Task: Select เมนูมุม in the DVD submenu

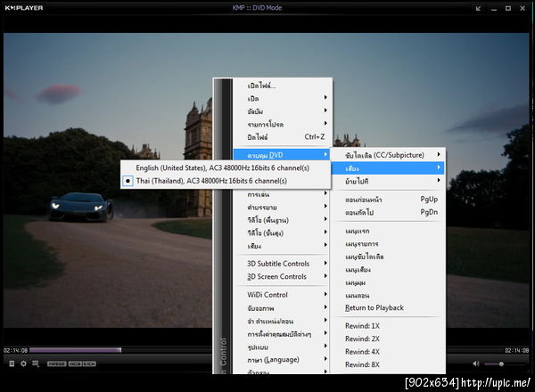Action: (388, 282)
